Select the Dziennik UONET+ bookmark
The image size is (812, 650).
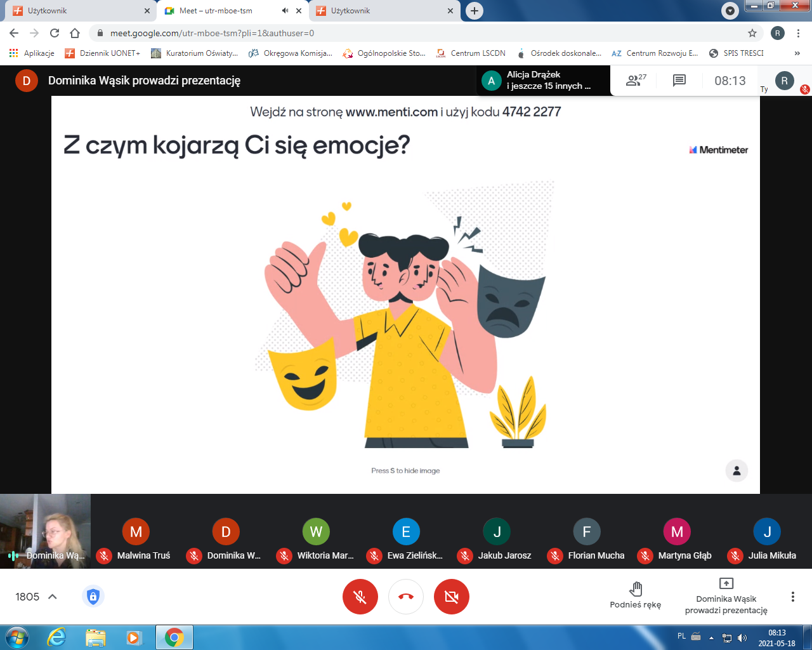pyautogui.click(x=103, y=53)
